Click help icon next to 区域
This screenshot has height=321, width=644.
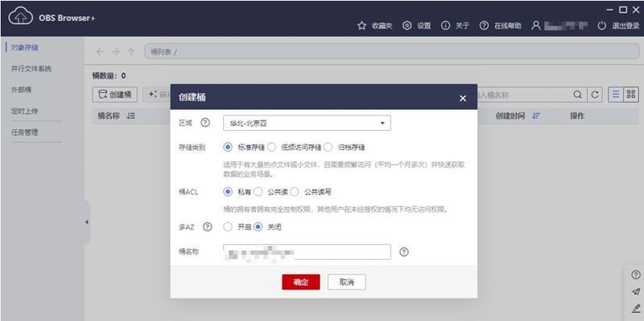click(205, 122)
